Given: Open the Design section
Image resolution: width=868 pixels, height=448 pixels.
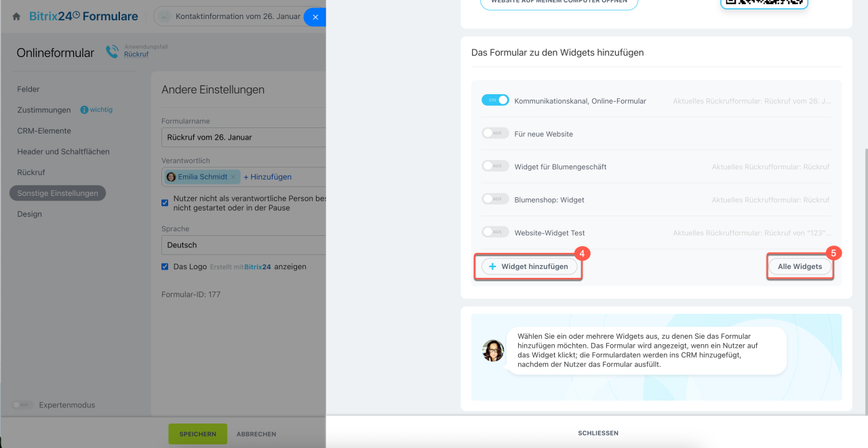Looking at the screenshot, I should 30,214.
